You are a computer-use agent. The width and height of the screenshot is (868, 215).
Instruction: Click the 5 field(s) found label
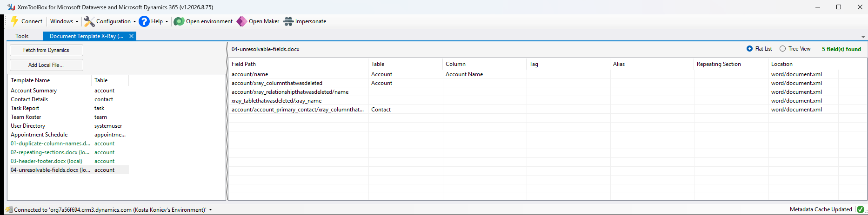pos(841,49)
